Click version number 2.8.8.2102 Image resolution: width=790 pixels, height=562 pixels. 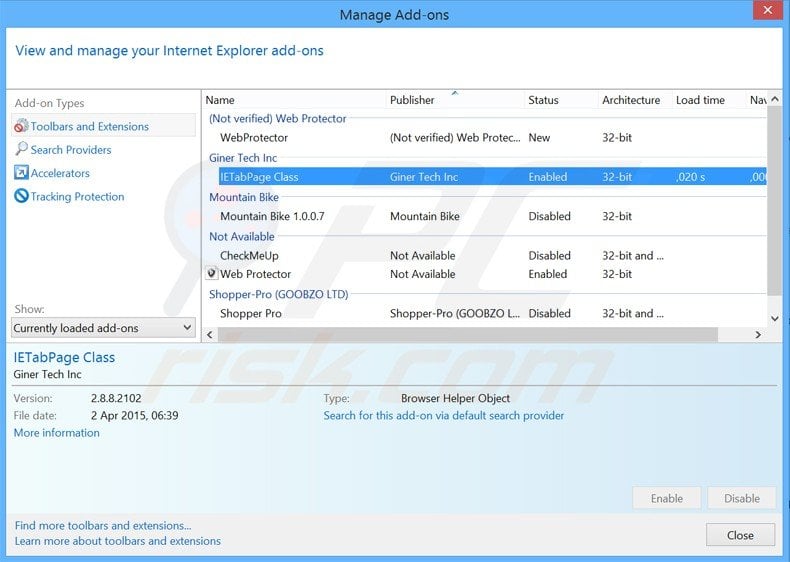[x=116, y=398]
